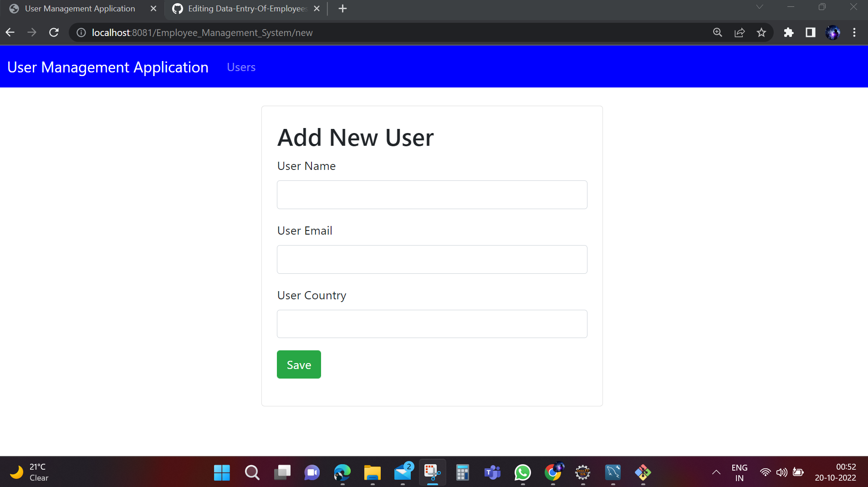Open the browser extensions puzzle icon
This screenshot has width=868, height=487.
point(789,32)
